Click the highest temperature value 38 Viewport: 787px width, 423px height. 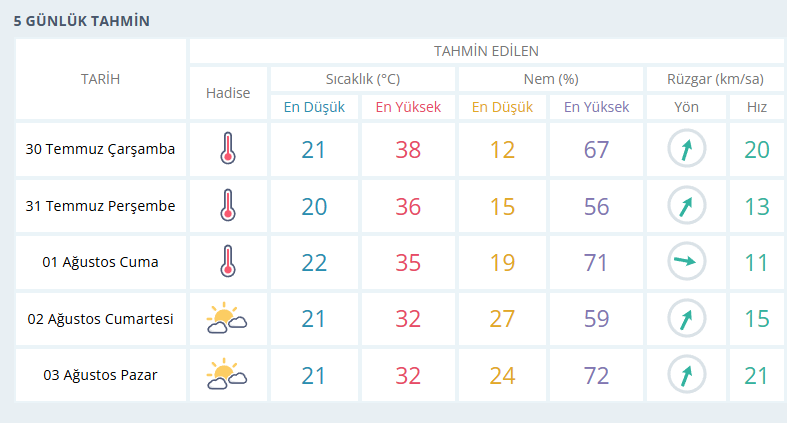pyautogui.click(x=408, y=150)
